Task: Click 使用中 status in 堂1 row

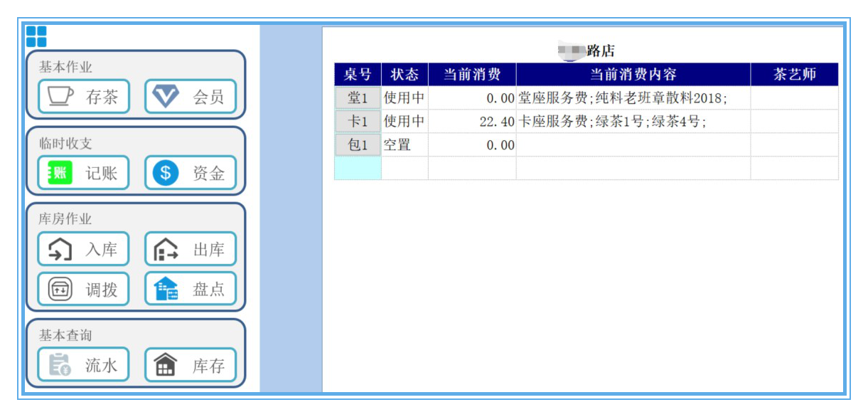Action: (404, 98)
